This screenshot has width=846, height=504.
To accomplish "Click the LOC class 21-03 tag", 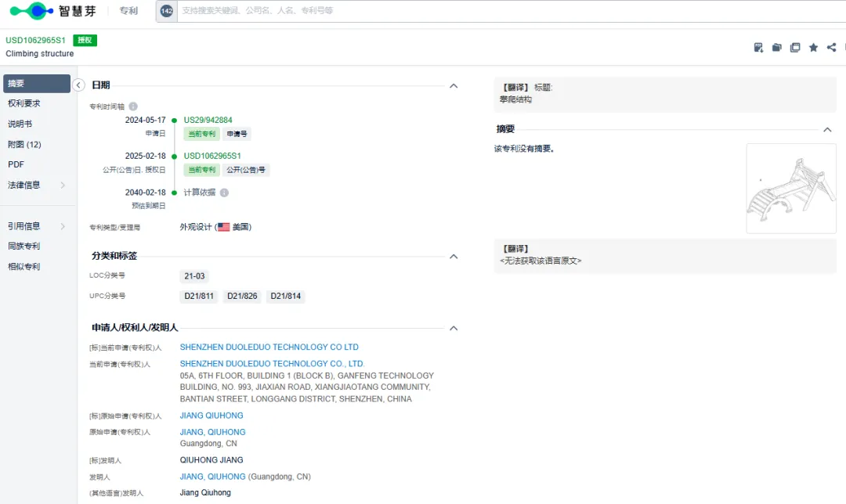I will coord(194,276).
